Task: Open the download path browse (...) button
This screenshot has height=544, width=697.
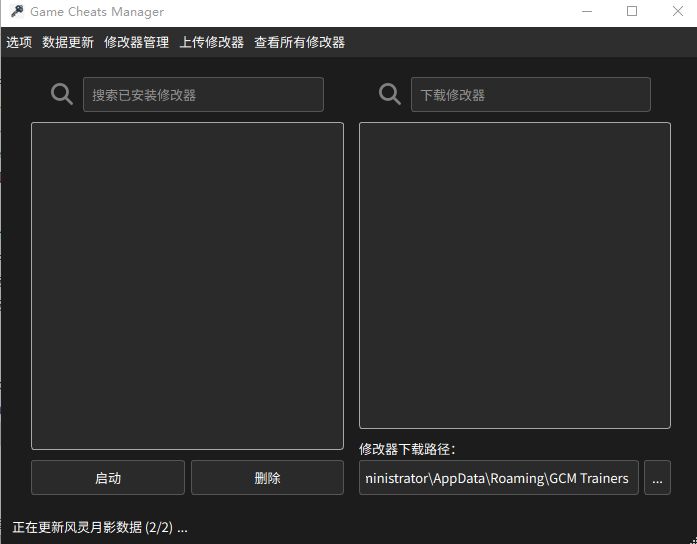Action: pos(657,478)
